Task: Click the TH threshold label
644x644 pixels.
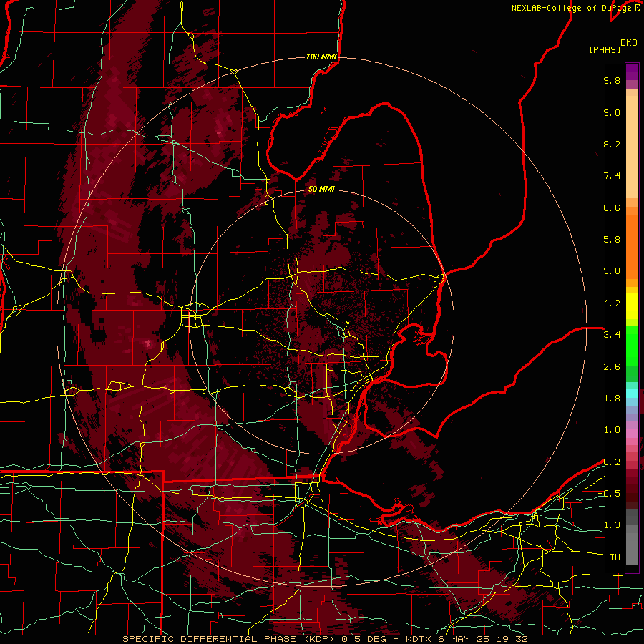Action: click(615, 557)
